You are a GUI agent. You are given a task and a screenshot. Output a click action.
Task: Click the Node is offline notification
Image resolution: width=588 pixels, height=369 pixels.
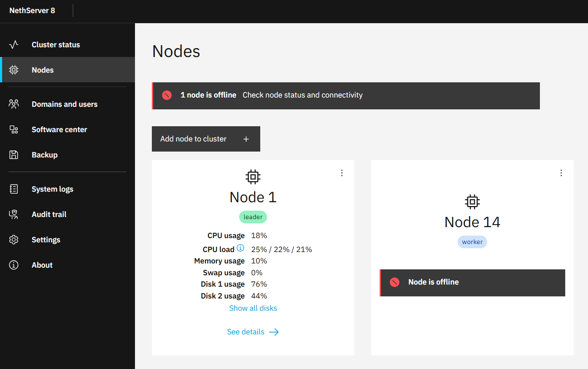(x=472, y=283)
